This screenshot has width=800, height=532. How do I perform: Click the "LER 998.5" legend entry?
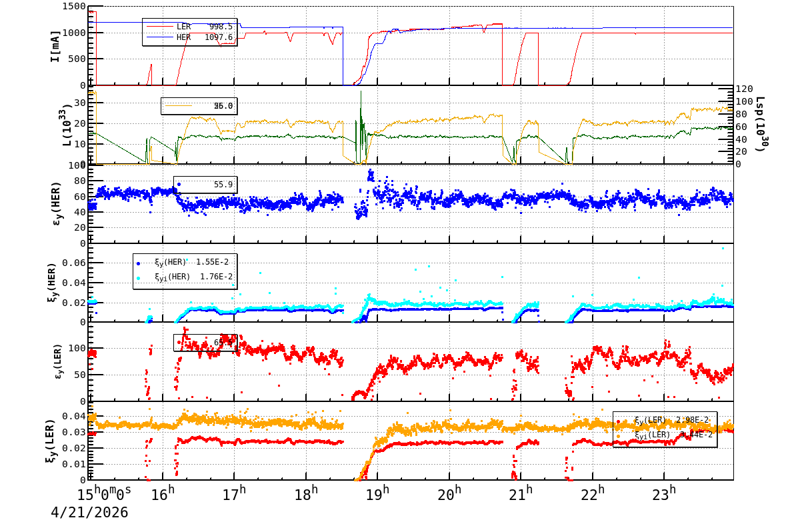click(x=189, y=27)
